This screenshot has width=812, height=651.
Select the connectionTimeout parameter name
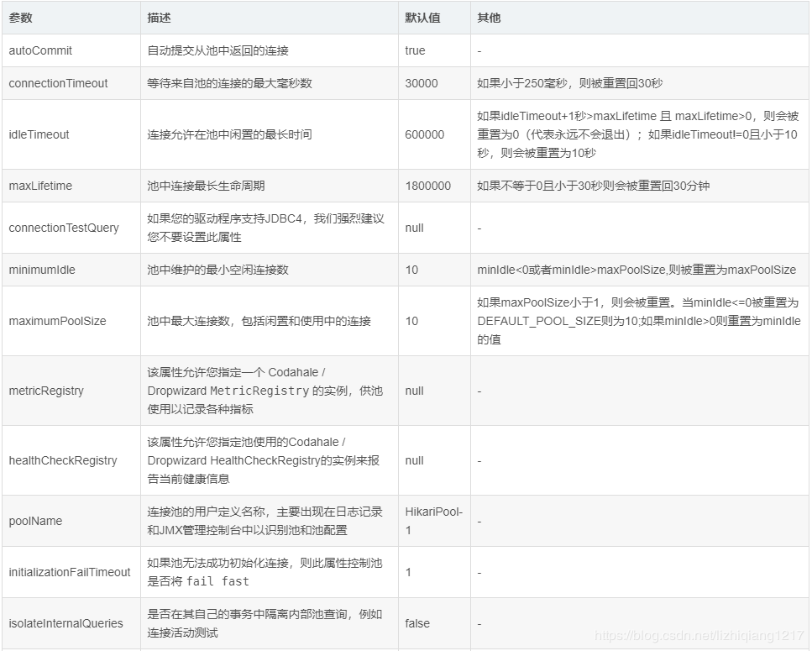click(x=58, y=83)
